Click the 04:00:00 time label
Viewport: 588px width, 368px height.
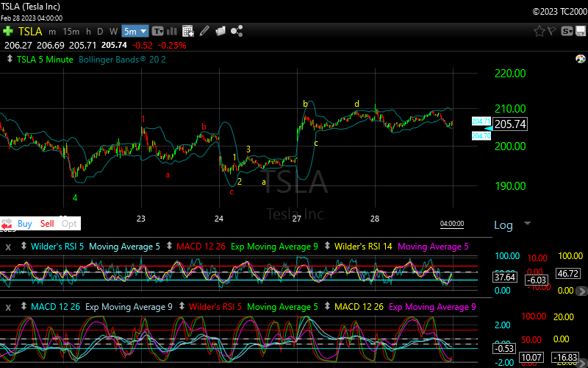(452, 224)
